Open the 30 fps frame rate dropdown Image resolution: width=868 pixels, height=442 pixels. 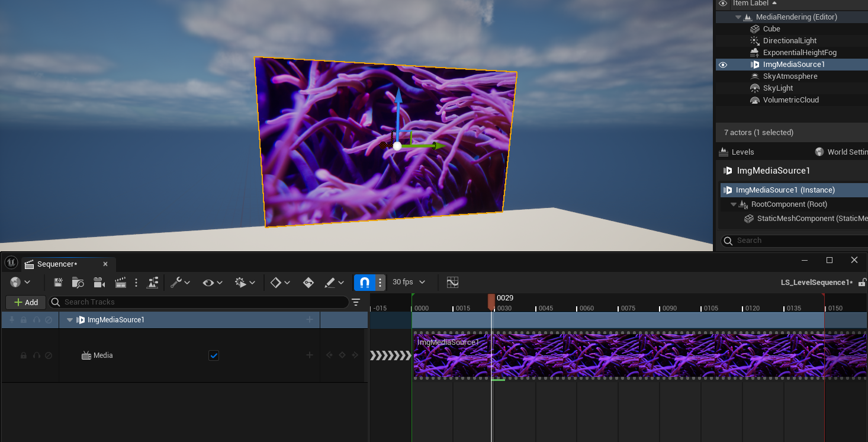pos(409,283)
